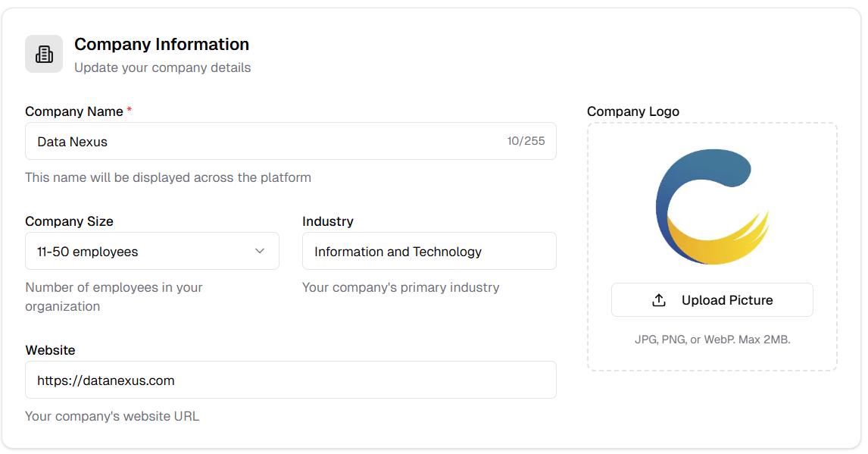
Task: Edit the Website URL input field
Action: (x=290, y=380)
